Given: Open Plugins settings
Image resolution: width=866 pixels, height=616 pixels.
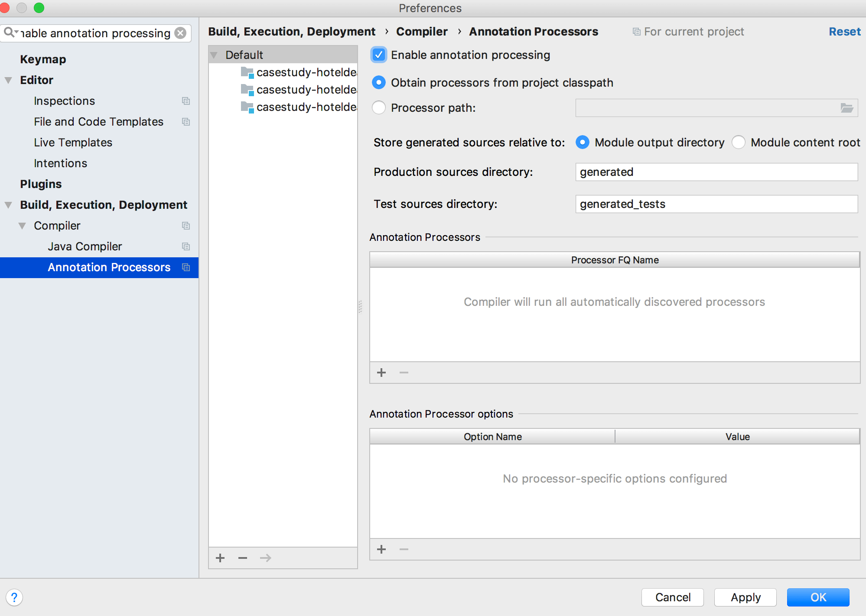Looking at the screenshot, I should click(x=41, y=184).
